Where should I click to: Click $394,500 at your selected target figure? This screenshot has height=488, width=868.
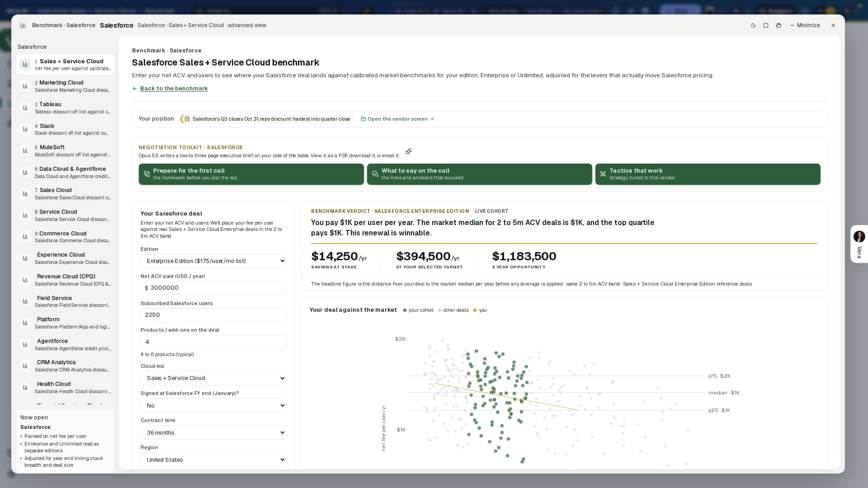[x=428, y=257]
